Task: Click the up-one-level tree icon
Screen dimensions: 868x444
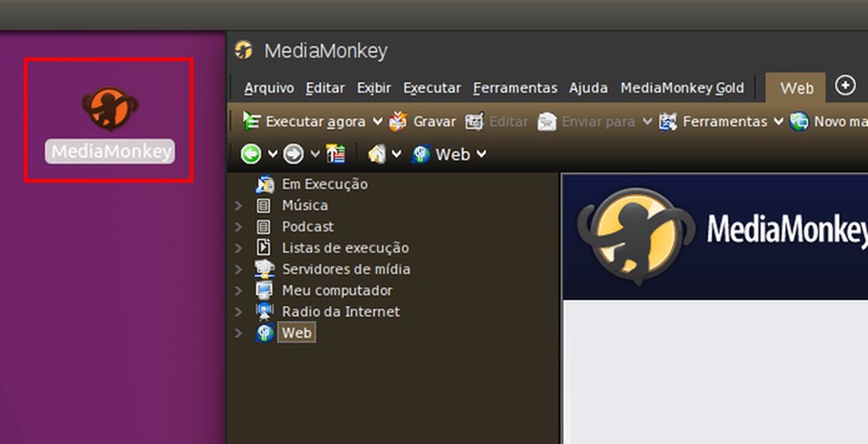Action: click(335, 154)
